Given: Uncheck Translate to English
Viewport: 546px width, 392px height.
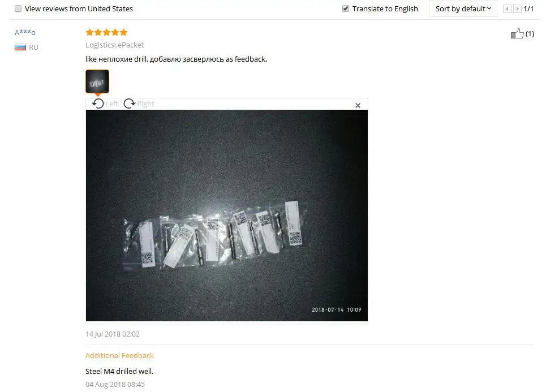Looking at the screenshot, I should click(346, 8).
